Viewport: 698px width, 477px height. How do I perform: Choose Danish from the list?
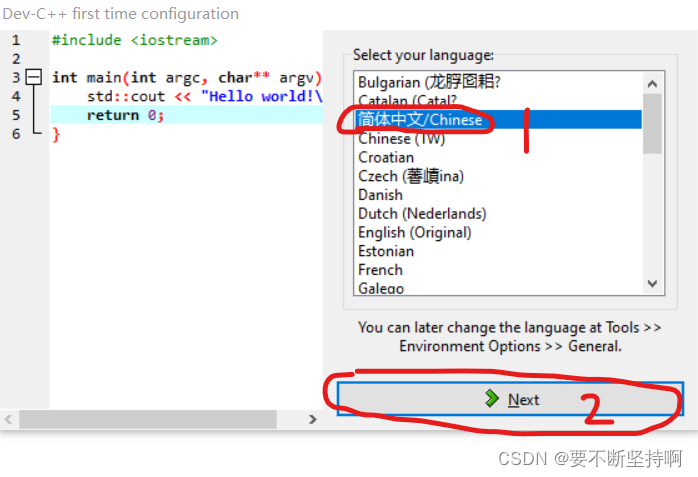[x=380, y=195]
